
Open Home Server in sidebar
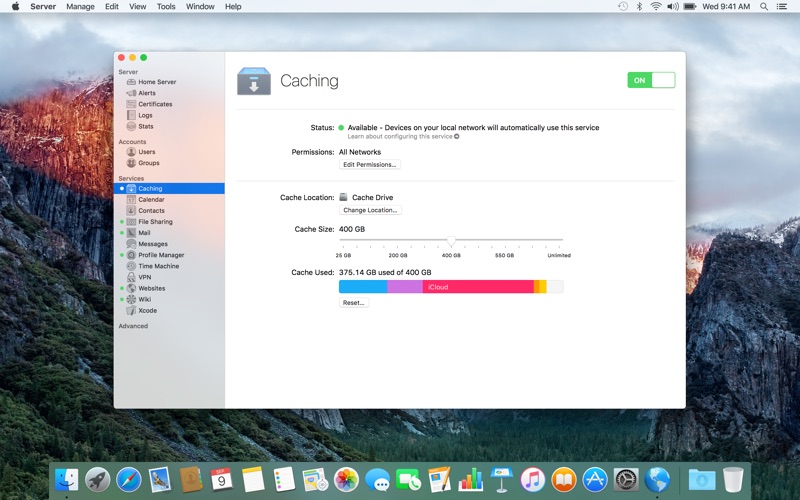click(156, 82)
